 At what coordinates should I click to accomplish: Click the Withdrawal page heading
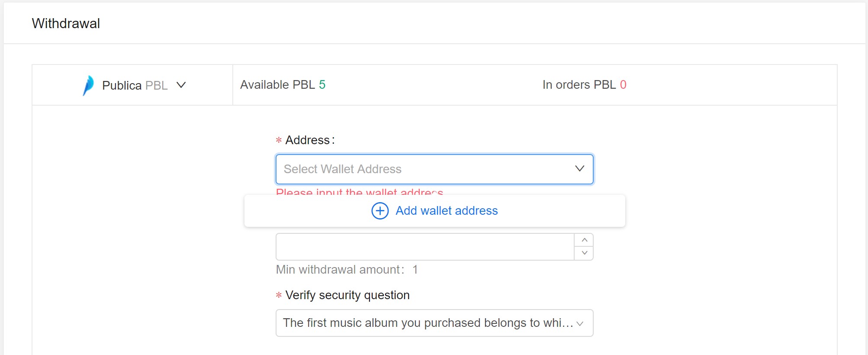point(66,23)
